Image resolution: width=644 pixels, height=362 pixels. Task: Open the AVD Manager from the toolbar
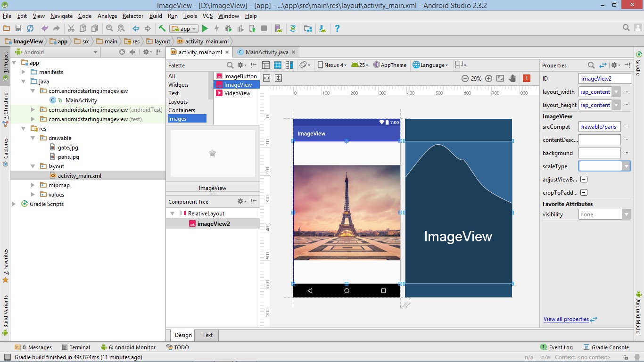coord(278,29)
